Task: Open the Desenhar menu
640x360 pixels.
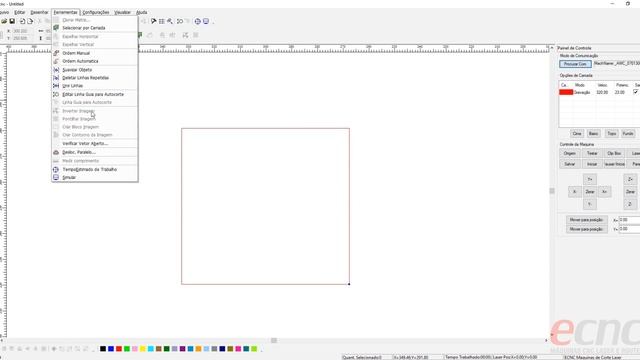Action: [39, 12]
